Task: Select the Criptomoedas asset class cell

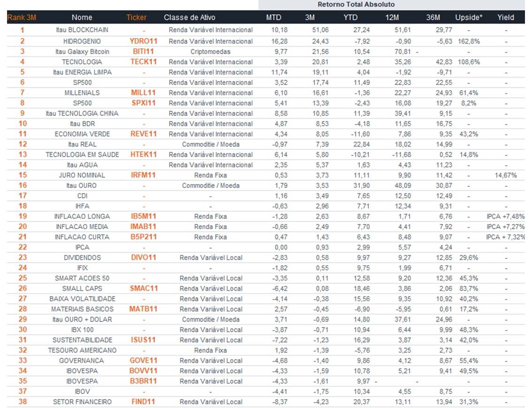Action: [210, 52]
